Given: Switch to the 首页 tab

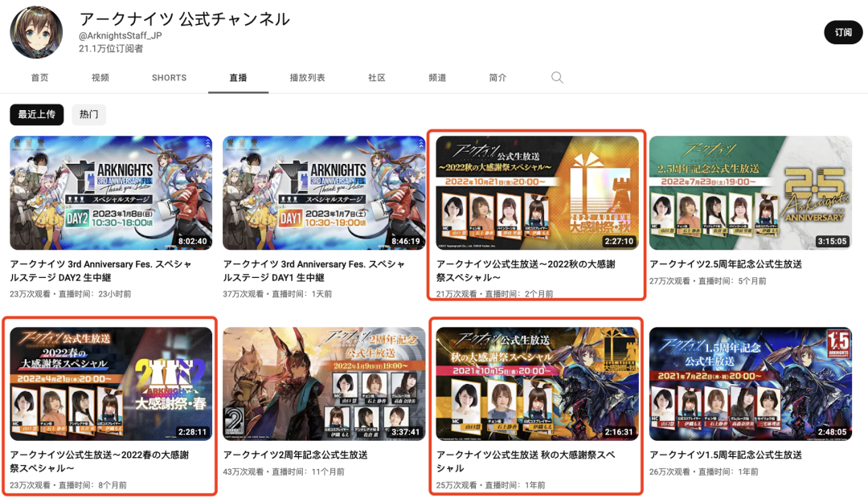Looking at the screenshot, I should point(40,77).
